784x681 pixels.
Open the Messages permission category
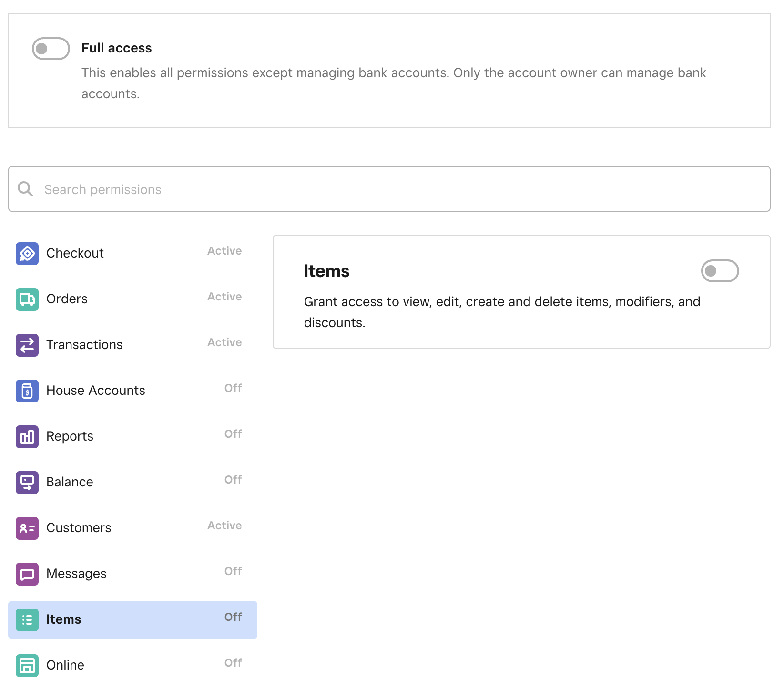(x=132, y=574)
